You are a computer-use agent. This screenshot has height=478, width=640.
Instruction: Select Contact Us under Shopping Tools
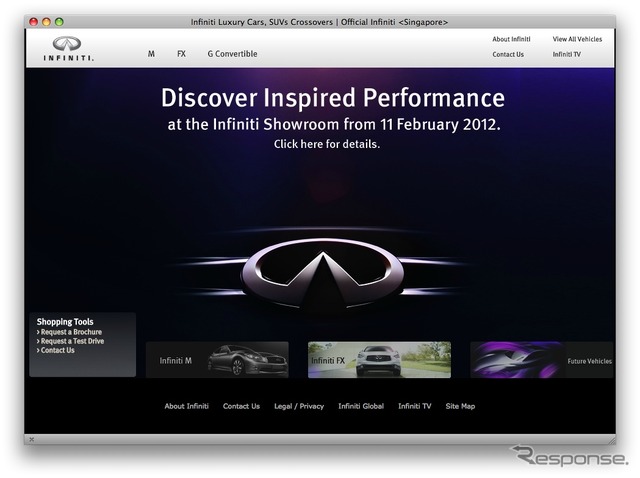click(x=56, y=350)
